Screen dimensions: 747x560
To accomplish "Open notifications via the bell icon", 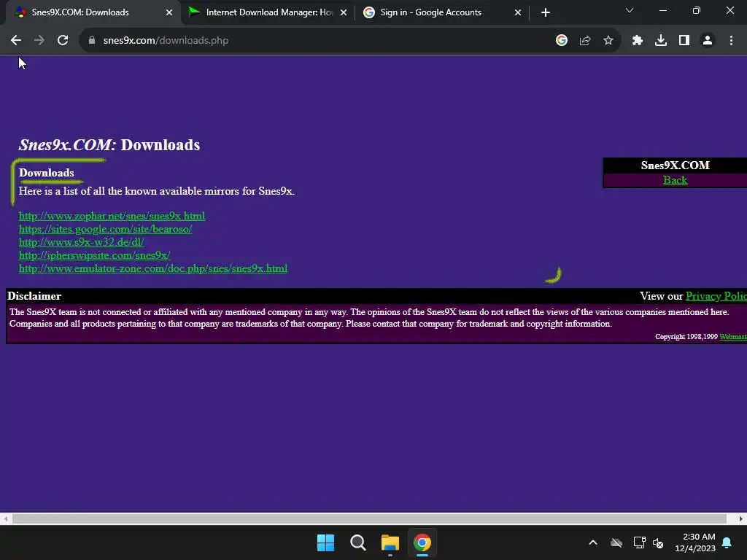I will (727, 542).
